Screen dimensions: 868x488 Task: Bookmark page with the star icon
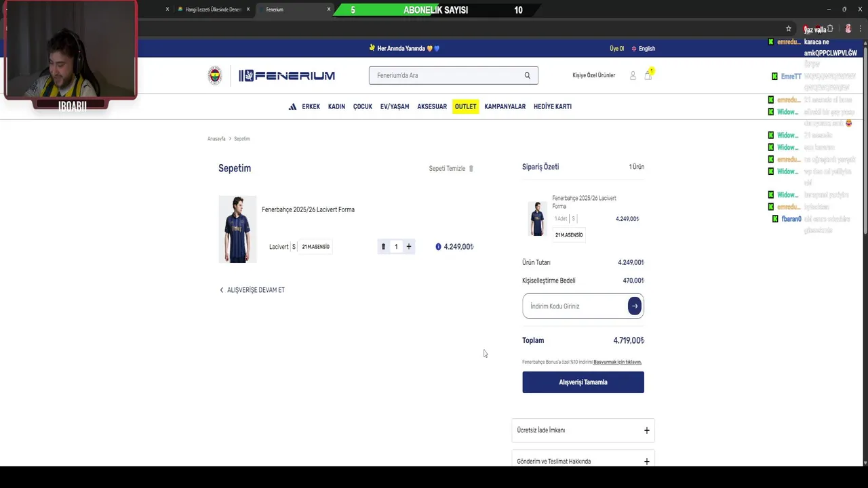pos(789,29)
